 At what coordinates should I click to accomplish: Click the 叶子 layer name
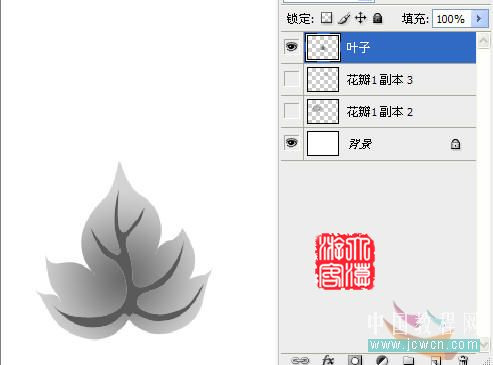pos(358,47)
